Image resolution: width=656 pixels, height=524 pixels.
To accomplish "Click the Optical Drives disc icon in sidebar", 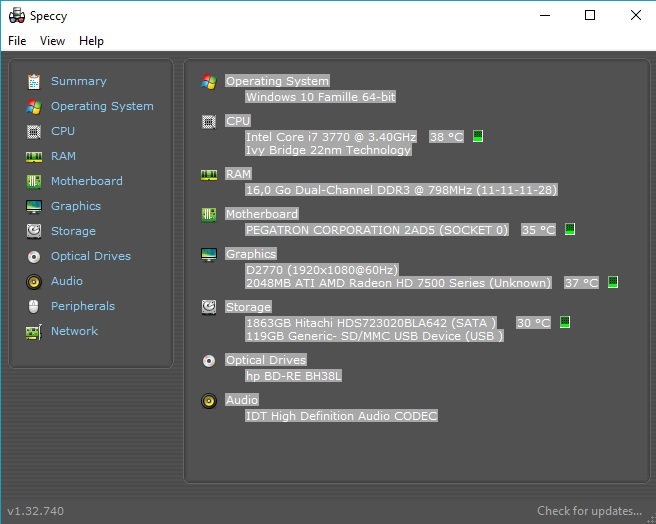I will pos(34,257).
